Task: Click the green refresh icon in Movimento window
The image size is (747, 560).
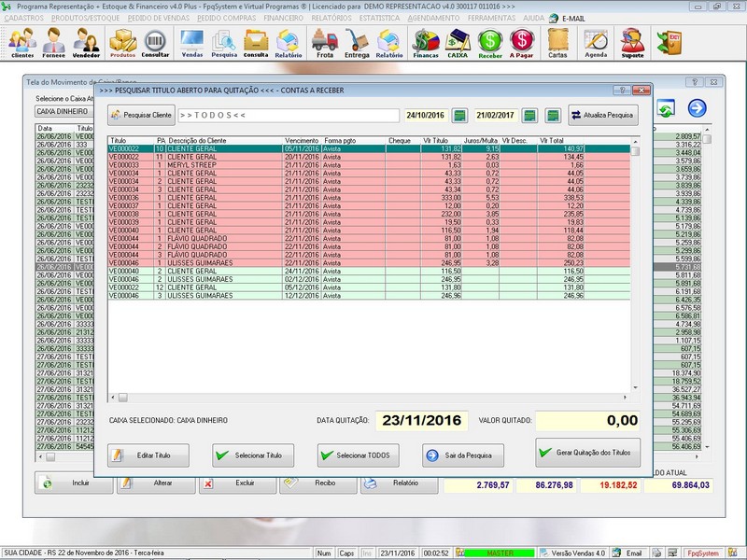Action: coord(666,108)
